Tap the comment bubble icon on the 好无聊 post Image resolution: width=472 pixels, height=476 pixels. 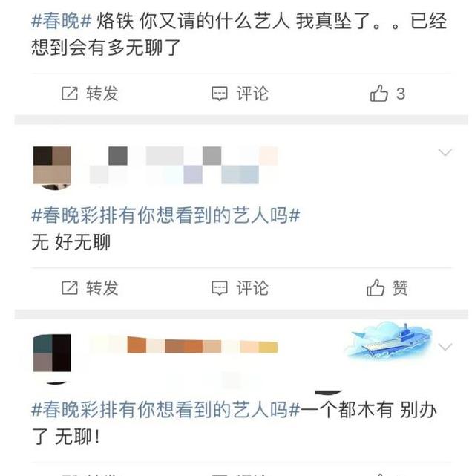(x=220, y=287)
